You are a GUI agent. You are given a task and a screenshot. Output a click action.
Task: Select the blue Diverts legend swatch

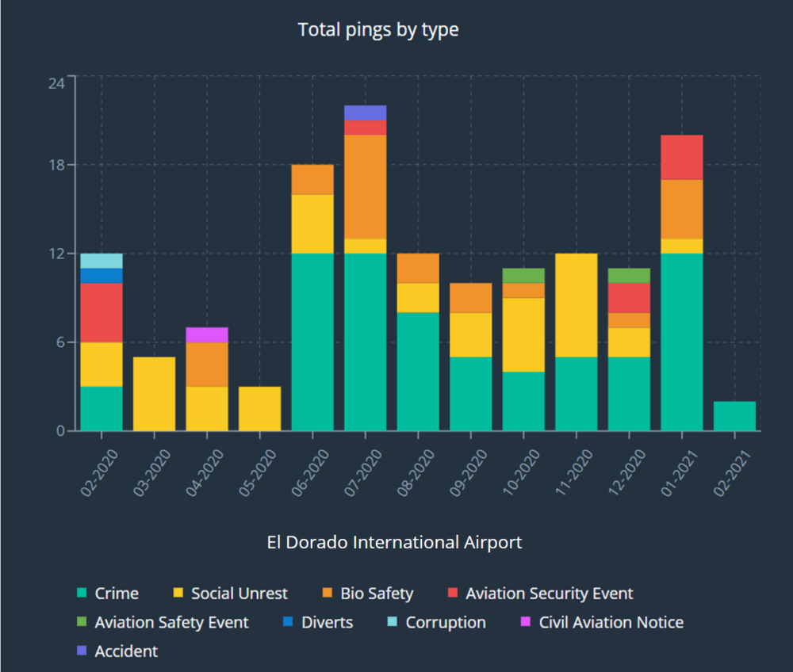pos(289,623)
